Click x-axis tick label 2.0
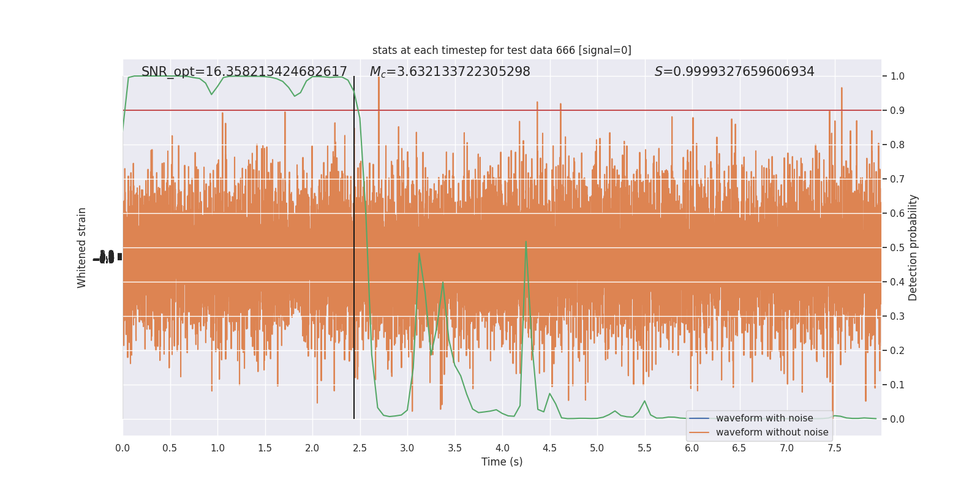This screenshot has width=980, height=490. 312,448
